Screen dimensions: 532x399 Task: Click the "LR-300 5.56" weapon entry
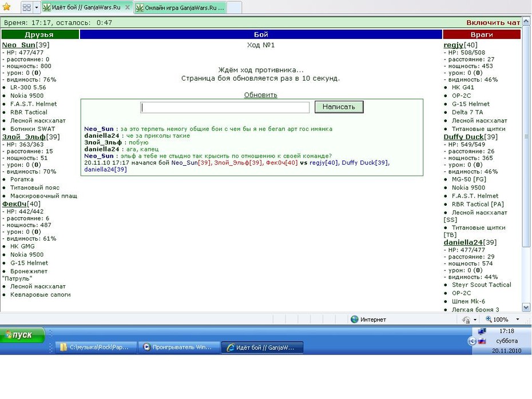(x=28, y=87)
